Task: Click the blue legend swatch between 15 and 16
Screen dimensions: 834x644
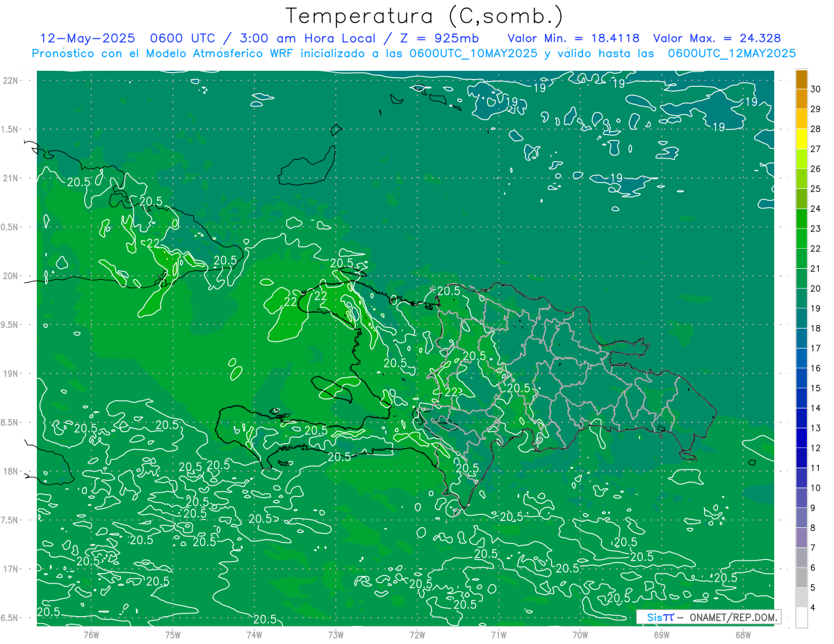Action: coord(801,378)
